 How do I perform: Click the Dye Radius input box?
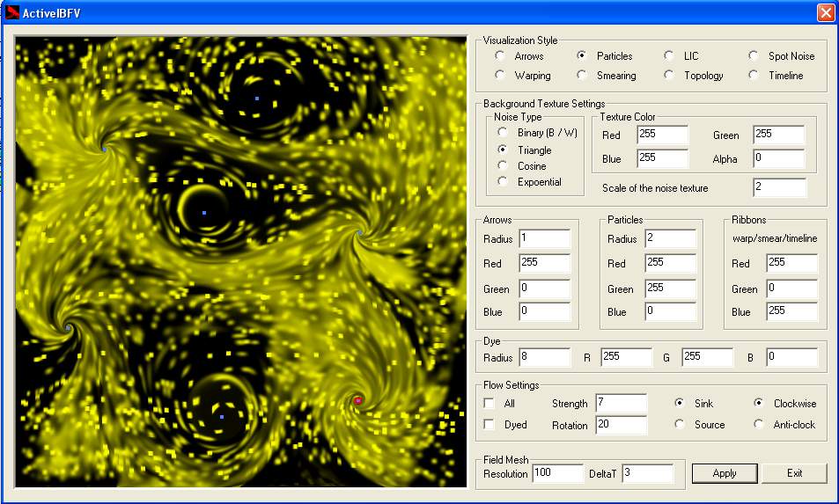544,358
